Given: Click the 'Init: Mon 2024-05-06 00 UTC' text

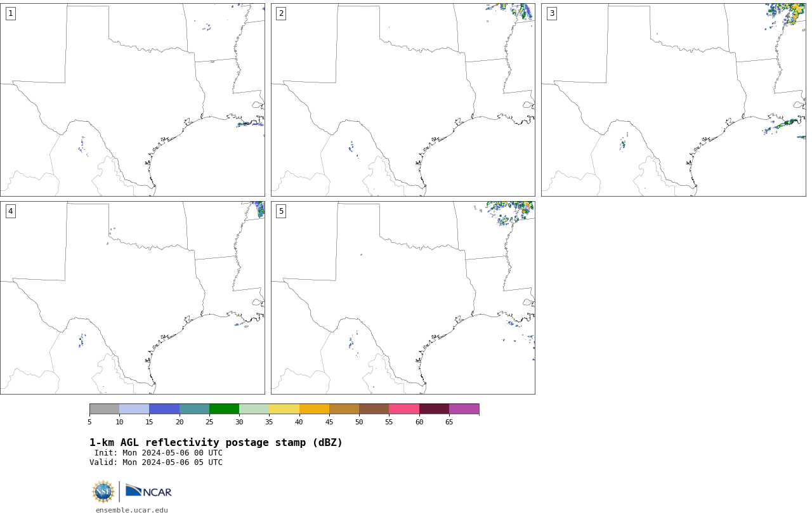Looking at the screenshot, I should click(159, 453).
